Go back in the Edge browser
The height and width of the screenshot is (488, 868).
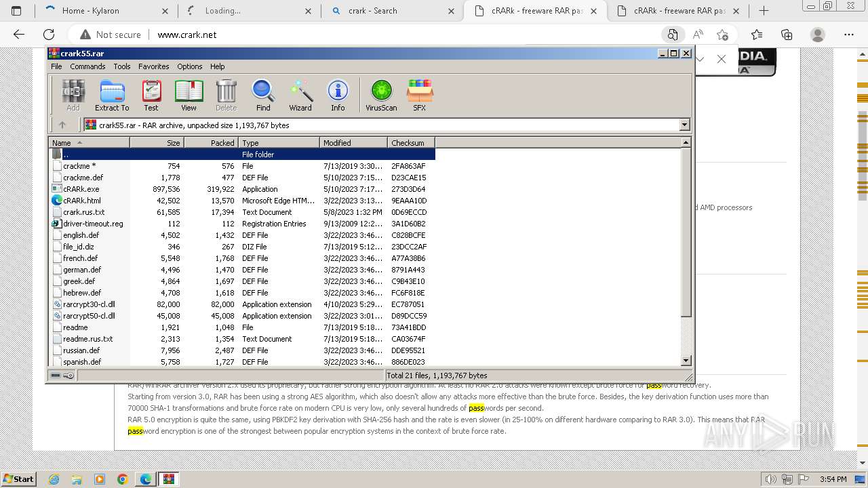pos(19,35)
